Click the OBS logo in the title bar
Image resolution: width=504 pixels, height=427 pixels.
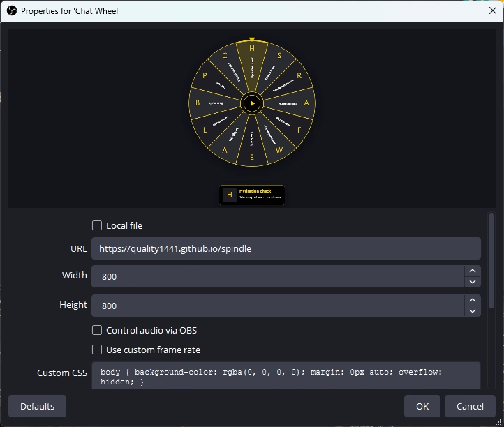(12, 11)
